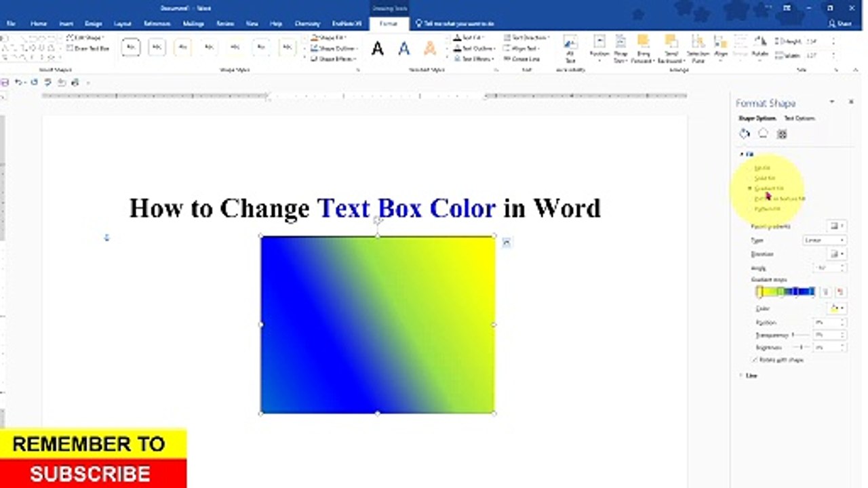Click Create Link for text box

pos(521,59)
